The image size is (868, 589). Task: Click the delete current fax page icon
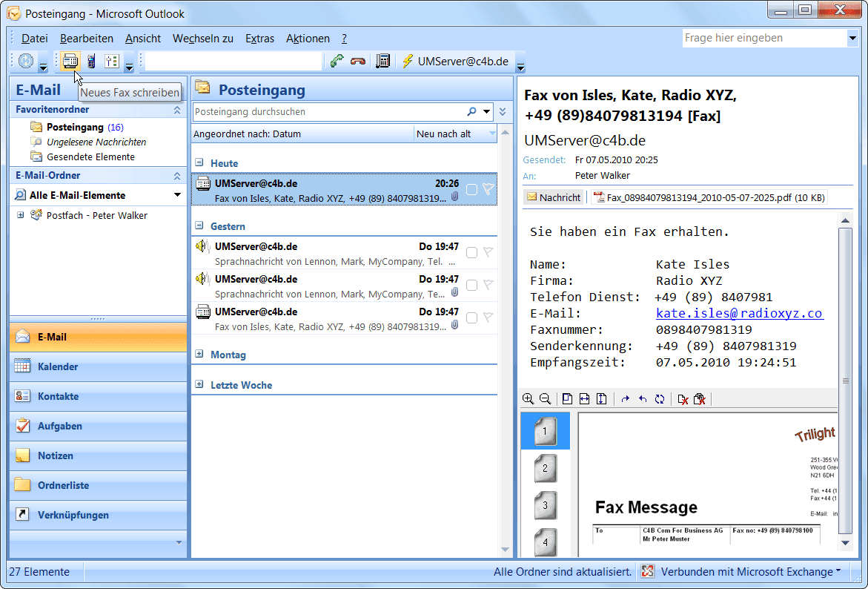pyautogui.click(x=683, y=399)
